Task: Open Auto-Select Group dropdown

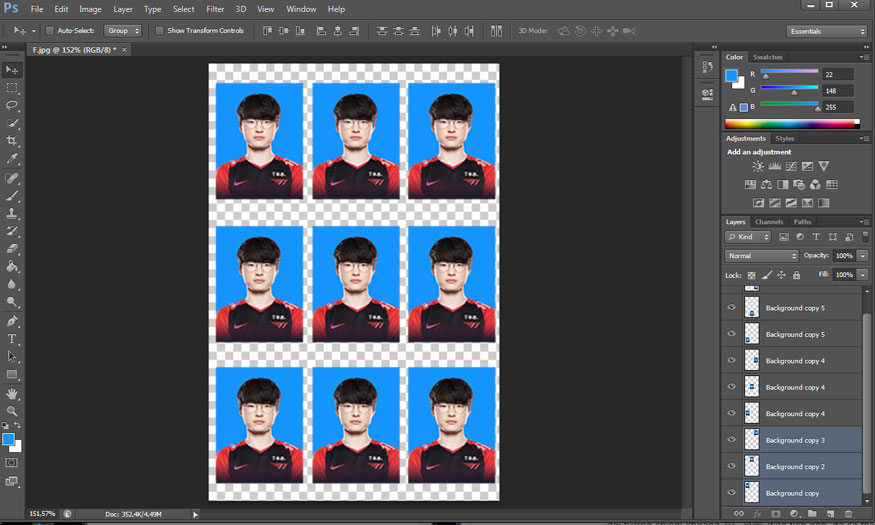Action: (122, 31)
